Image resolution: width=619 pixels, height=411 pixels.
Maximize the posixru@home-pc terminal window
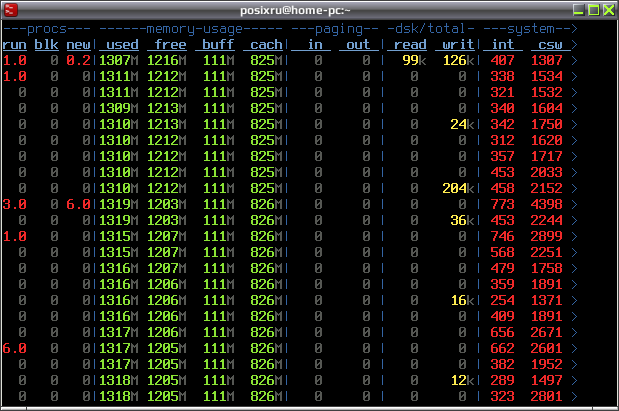(593, 10)
